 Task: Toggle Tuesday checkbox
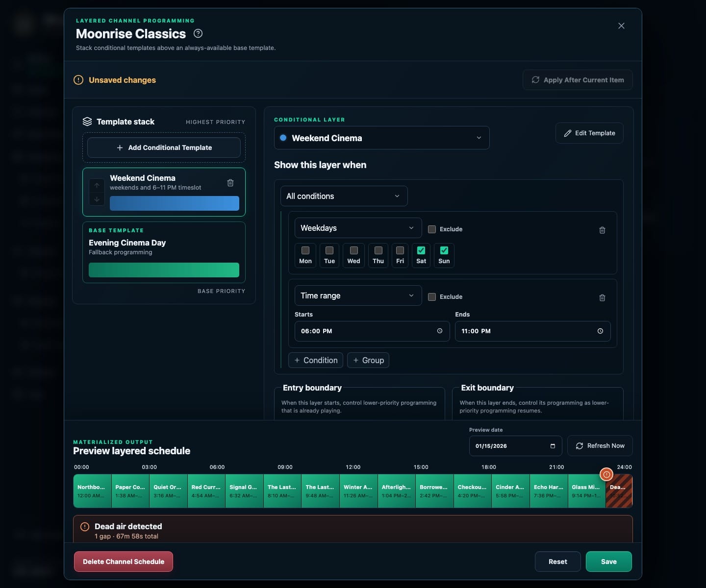[329, 250]
